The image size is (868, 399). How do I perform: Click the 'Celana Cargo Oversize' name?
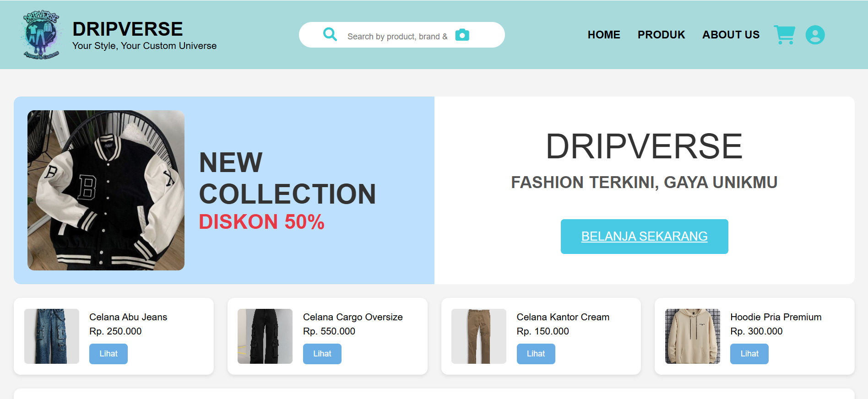(353, 317)
